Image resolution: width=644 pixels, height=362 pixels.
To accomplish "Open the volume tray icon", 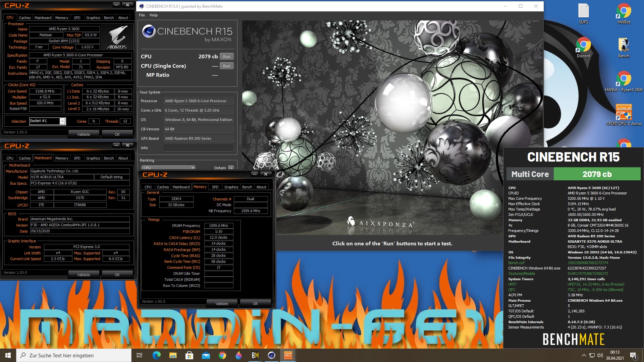I will click(600, 355).
